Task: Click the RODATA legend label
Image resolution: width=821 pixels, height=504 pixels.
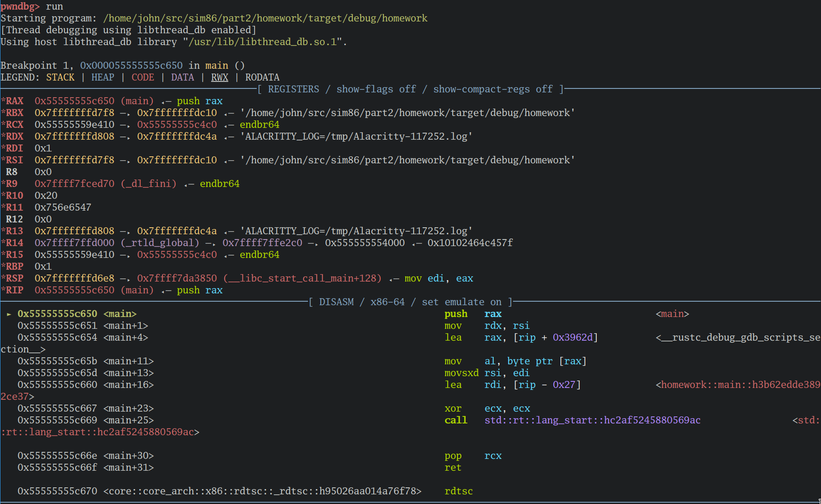Action: tap(262, 77)
